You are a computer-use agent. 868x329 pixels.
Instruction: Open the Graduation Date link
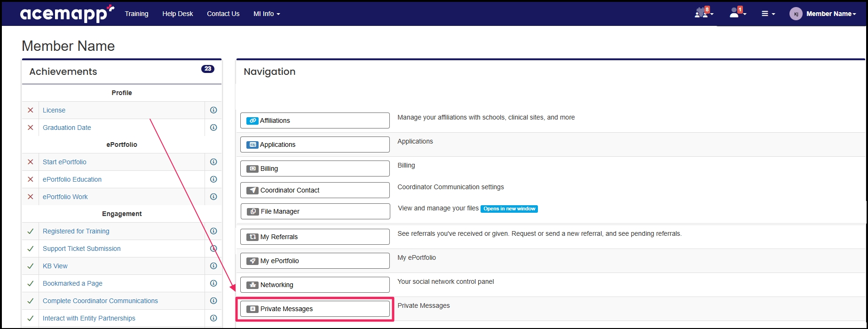[x=67, y=128]
